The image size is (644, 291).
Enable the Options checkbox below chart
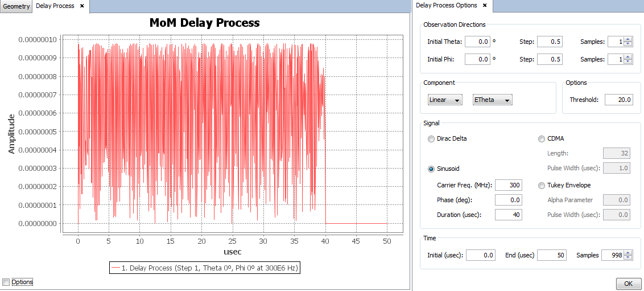tap(6, 282)
